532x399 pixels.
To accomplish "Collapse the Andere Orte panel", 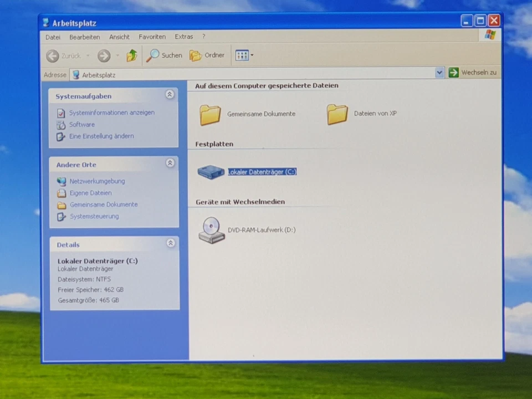I will coord(170,163).
